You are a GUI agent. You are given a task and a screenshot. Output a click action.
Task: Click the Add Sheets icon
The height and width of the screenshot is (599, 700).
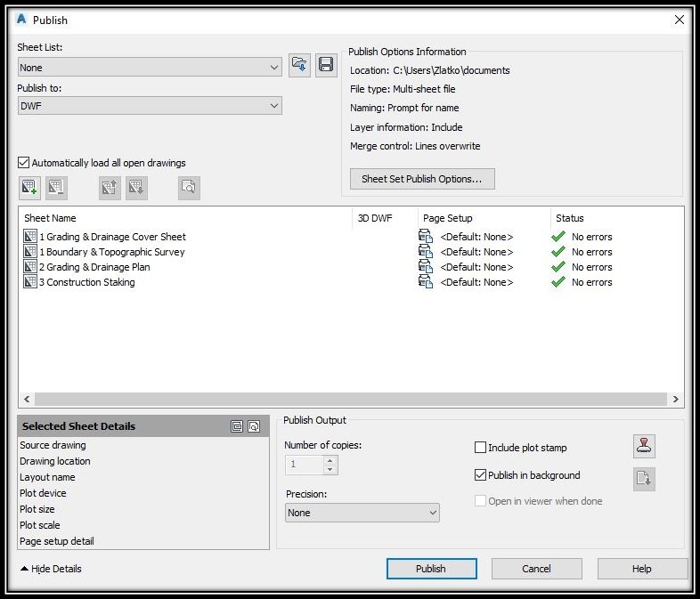tap(29, 187)
